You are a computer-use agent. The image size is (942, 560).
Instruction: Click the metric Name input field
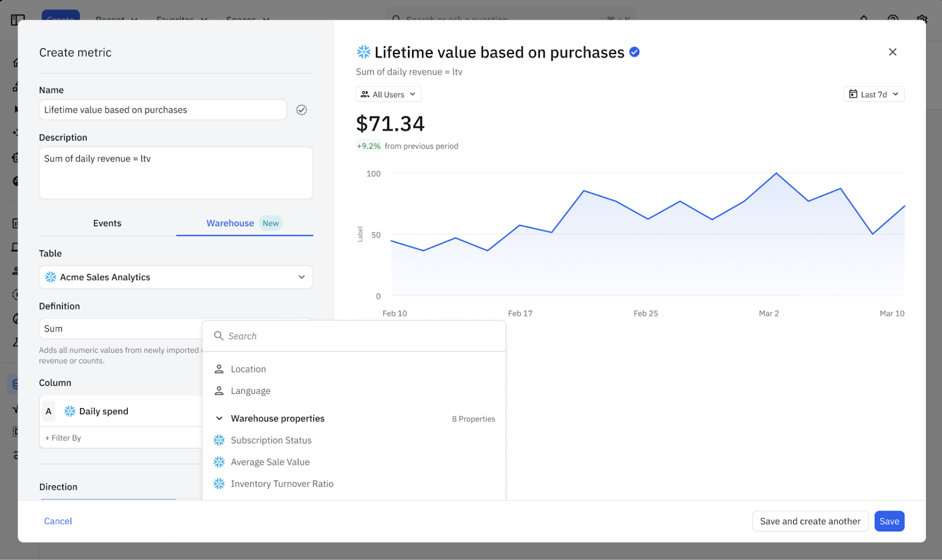[x=162, y=110]
